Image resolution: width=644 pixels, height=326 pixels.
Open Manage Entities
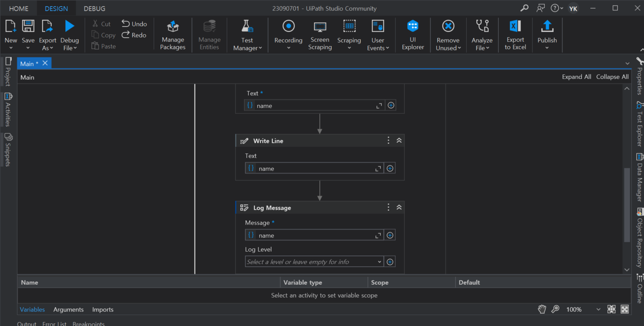tap(209, 35)
